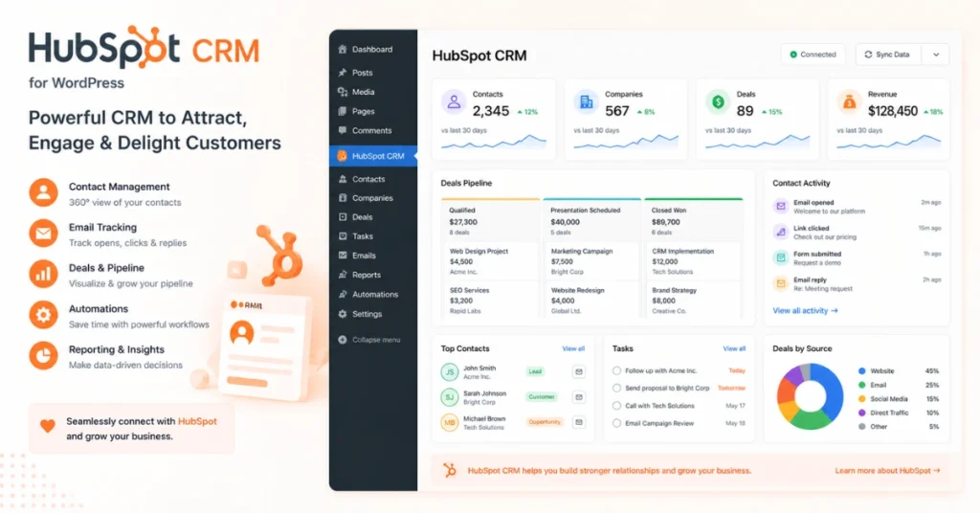980x513 pixels.
Task: Email John Smith via envelope icon
Action: (x=579, y=371)
